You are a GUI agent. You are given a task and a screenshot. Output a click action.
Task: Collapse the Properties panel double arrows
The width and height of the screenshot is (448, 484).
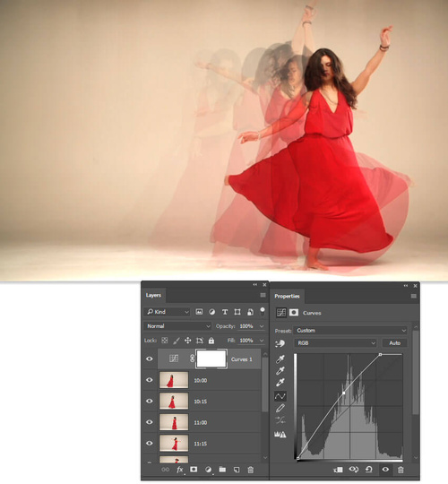click(405, 286)
